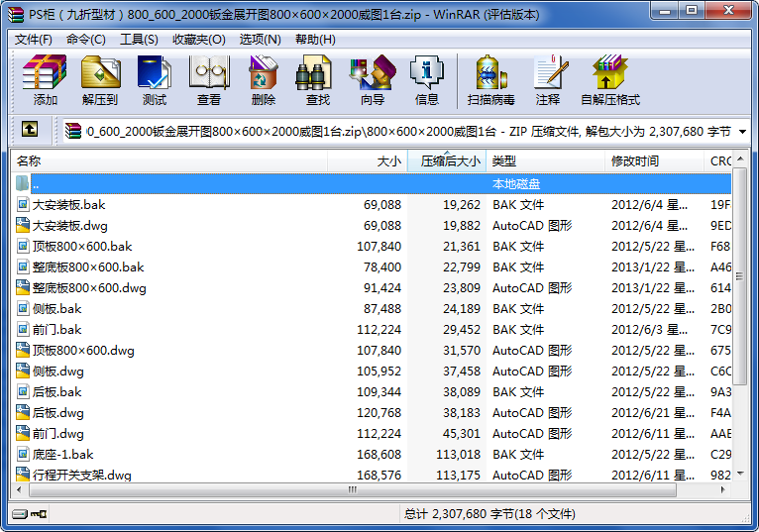The image size is (759, 532).
Task: Sort by the Type (类型) column header
Action: pos(546,161)
